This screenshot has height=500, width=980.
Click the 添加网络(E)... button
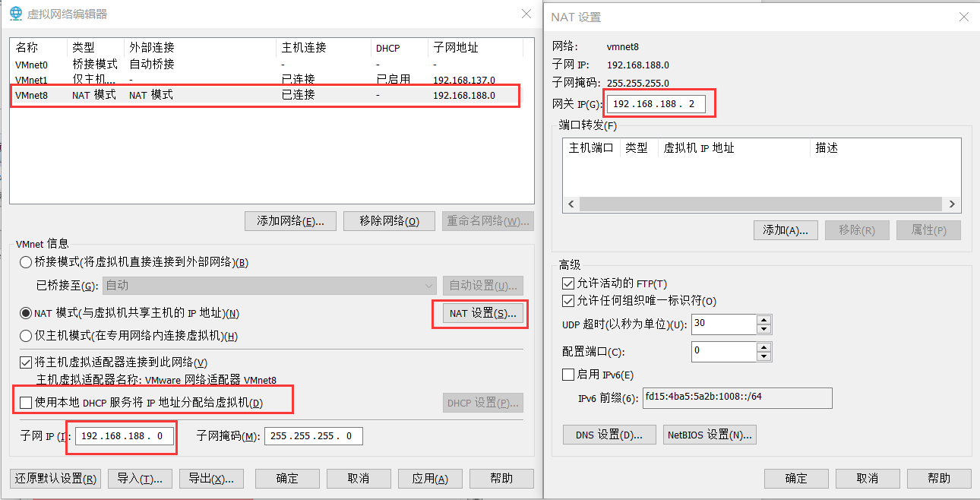[x=290, y=221]
